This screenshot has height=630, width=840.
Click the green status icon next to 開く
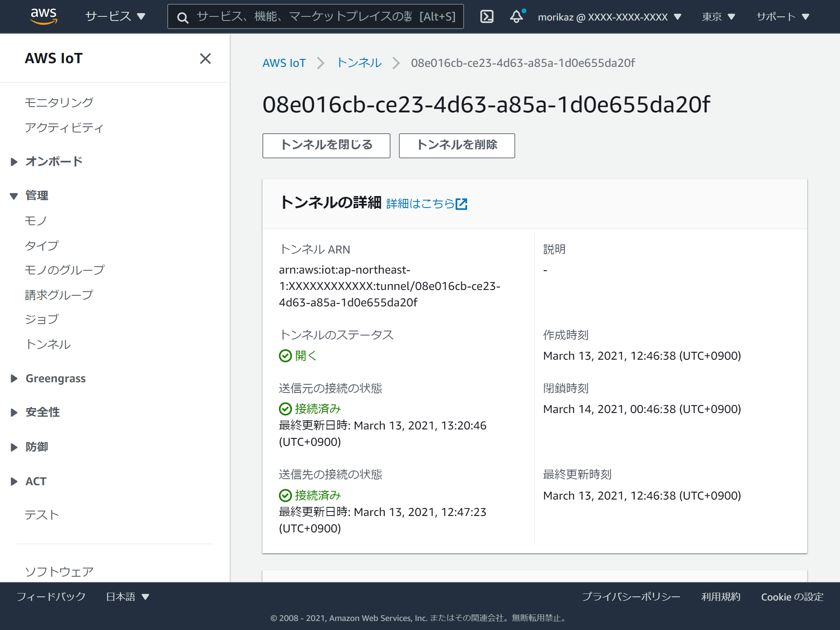(x=285, y=356)
